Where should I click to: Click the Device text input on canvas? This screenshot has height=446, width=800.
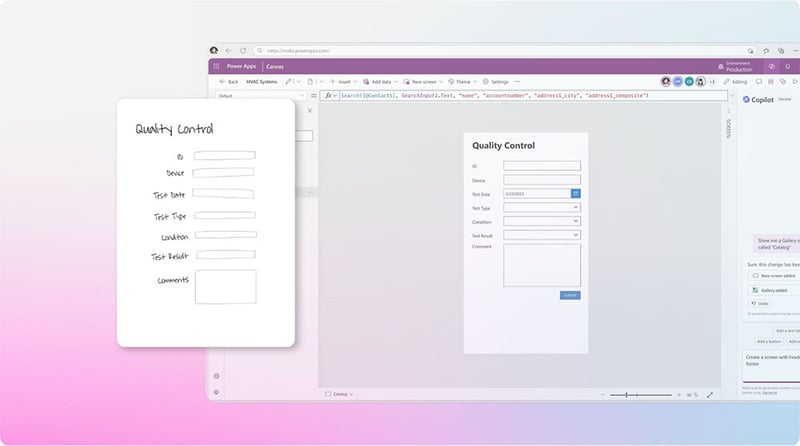coord(542,180)
